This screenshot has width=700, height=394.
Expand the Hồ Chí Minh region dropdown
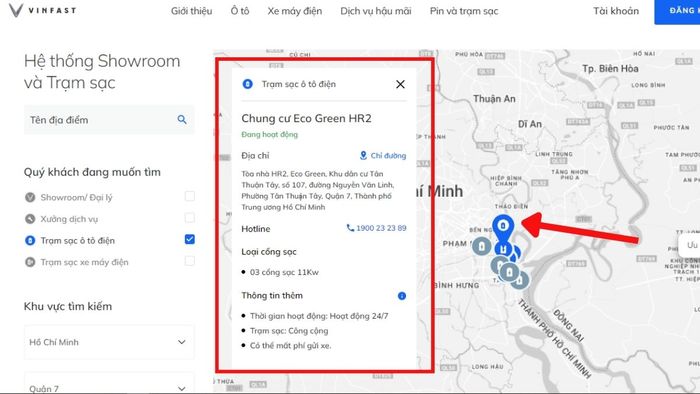[x=109, y=342]
